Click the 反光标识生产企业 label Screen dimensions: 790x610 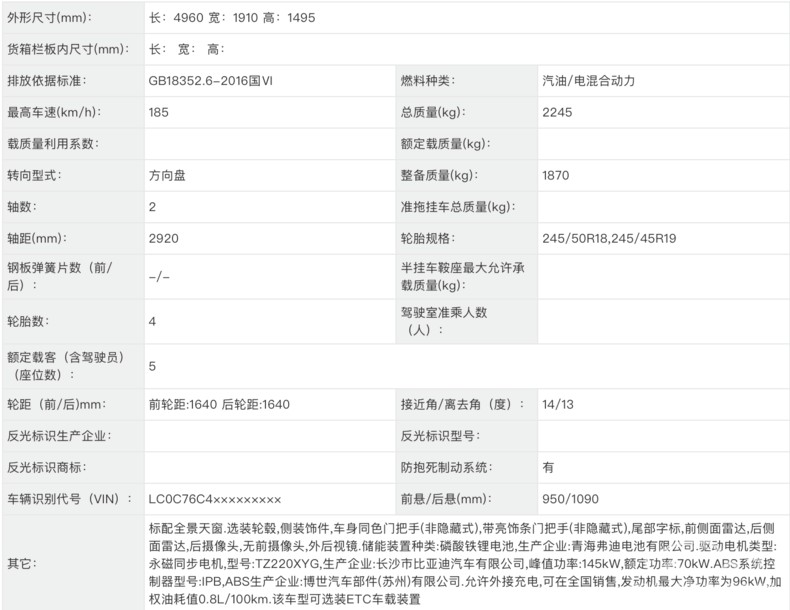click(59, 436)
